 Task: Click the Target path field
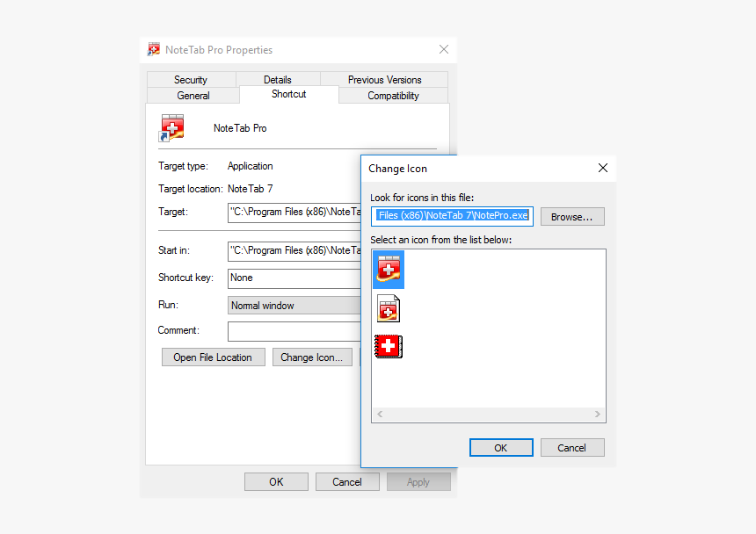(294, 213)
